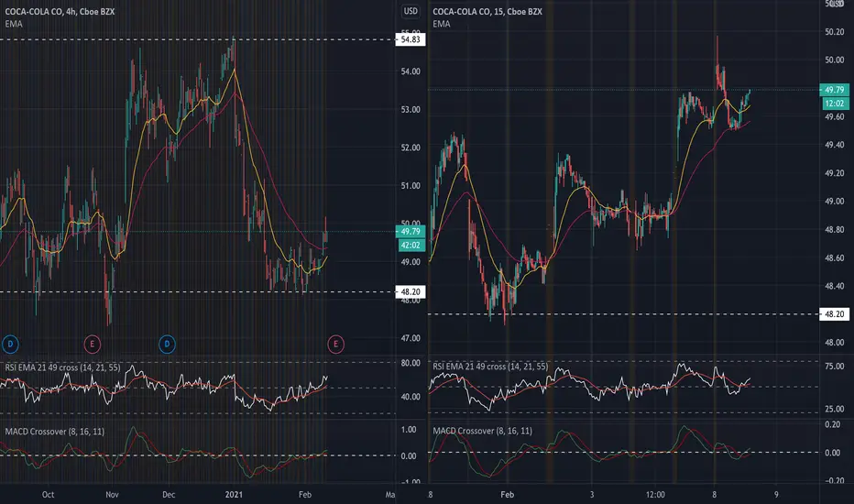Click Nov on the 4h time axis

tap(112, 495)
